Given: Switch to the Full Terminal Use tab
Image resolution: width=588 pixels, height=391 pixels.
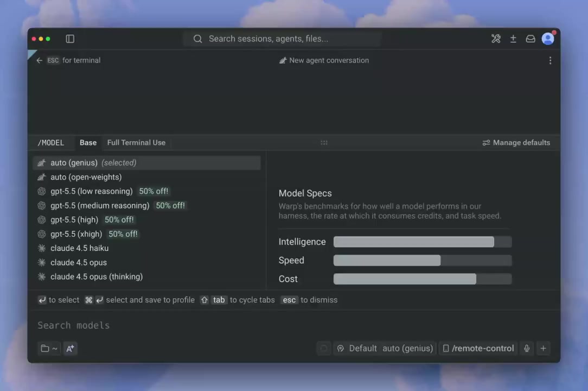Looking at the screenshot, I should click(136, 143).
